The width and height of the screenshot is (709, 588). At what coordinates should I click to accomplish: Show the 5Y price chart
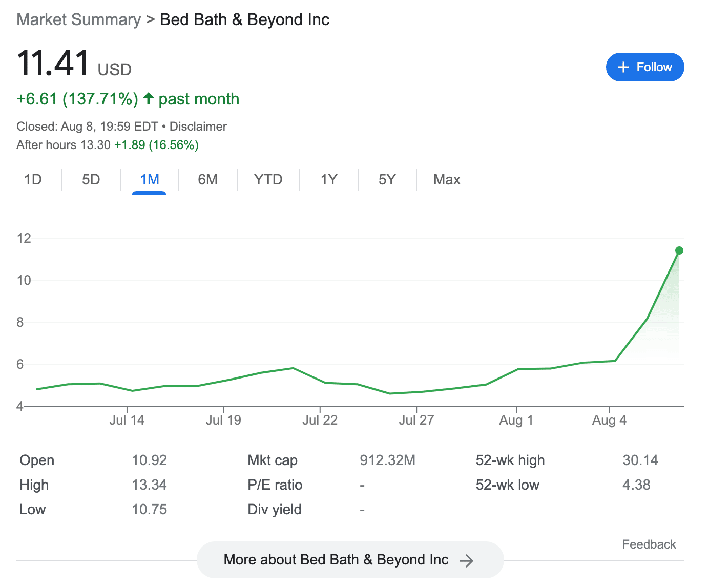(x=387, y=180)
